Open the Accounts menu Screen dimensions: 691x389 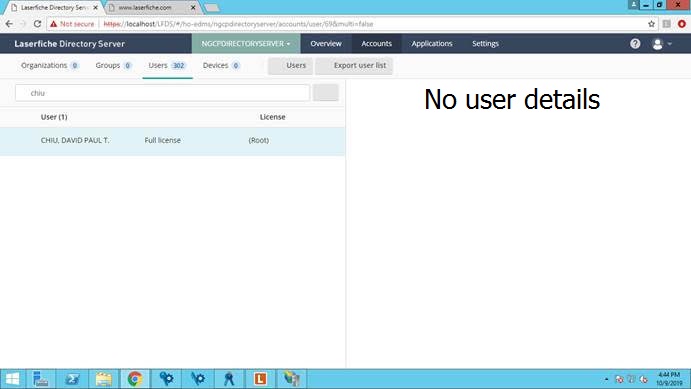(376, 44)
